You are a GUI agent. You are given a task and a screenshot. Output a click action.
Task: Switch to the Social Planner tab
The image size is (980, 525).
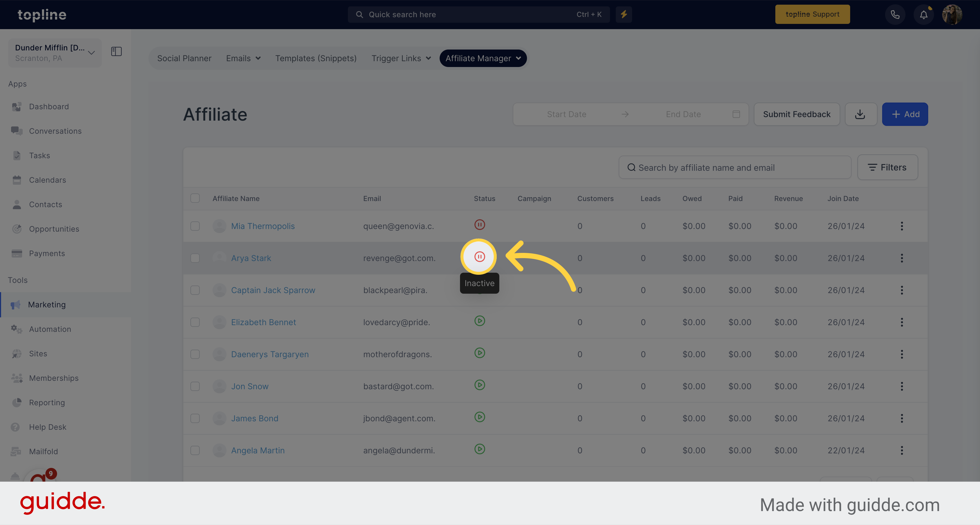[184, 57]
